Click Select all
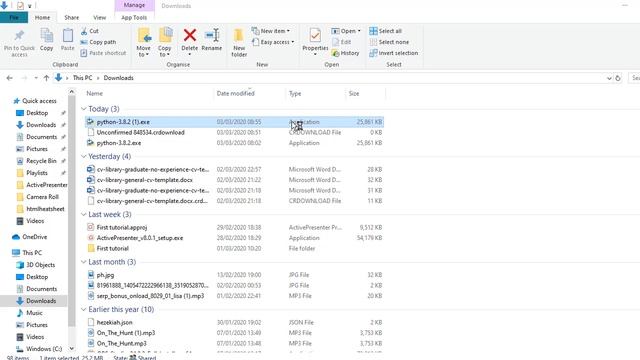This screenshot has width=640, height=360. pyautogui.click(x=385, y=31)
